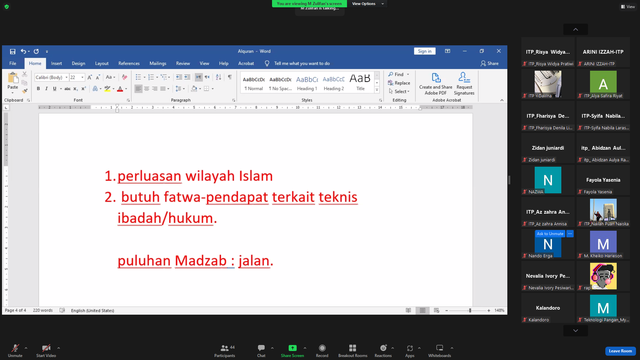
Task: Click the Undo arrow in Word
Action: pos(23,51)
